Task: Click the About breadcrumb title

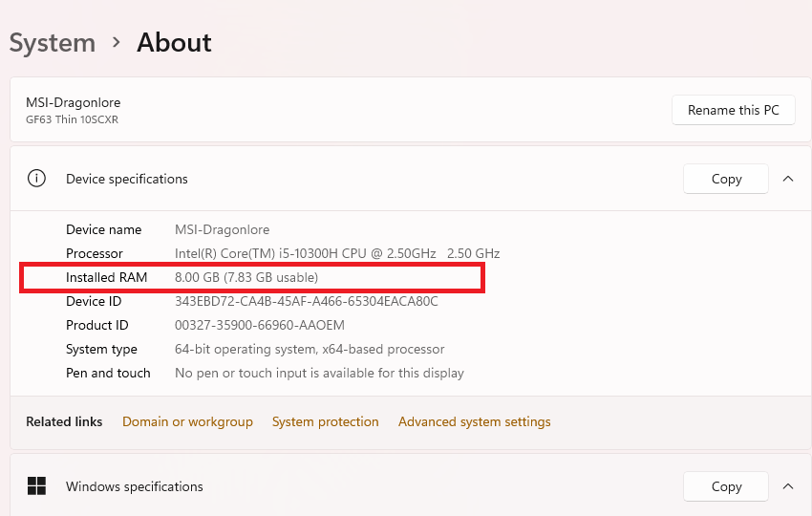Action: [x=174, y=43]
